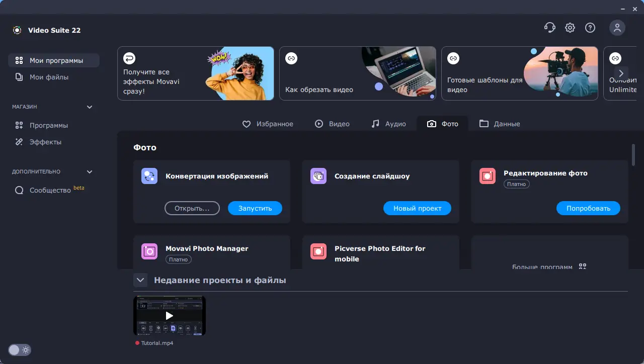This screenshot has height=364, width=644.
Task: Toggle the light/dark theme switch
Action: (19, 350)
